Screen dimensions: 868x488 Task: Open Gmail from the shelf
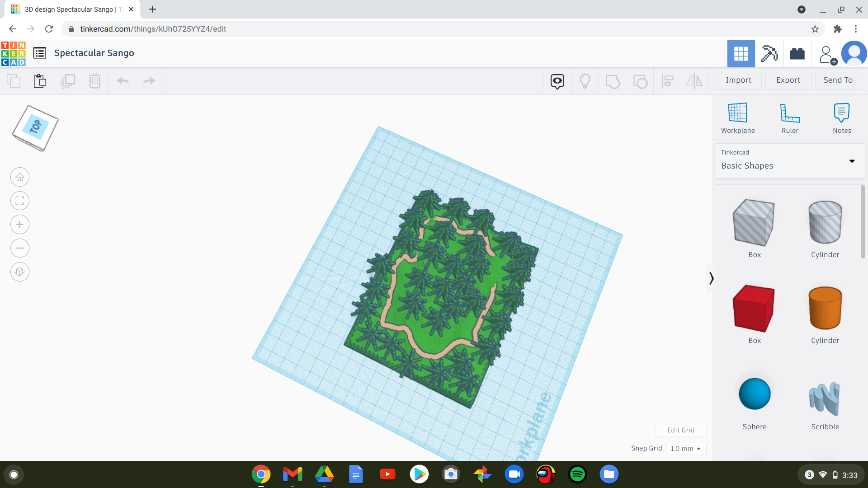coord(292,474)
